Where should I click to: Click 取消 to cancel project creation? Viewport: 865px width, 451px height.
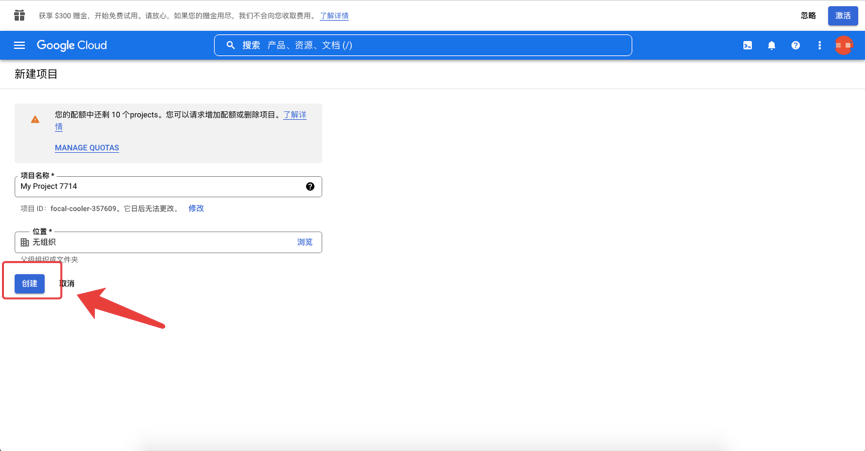pos(67,284)
